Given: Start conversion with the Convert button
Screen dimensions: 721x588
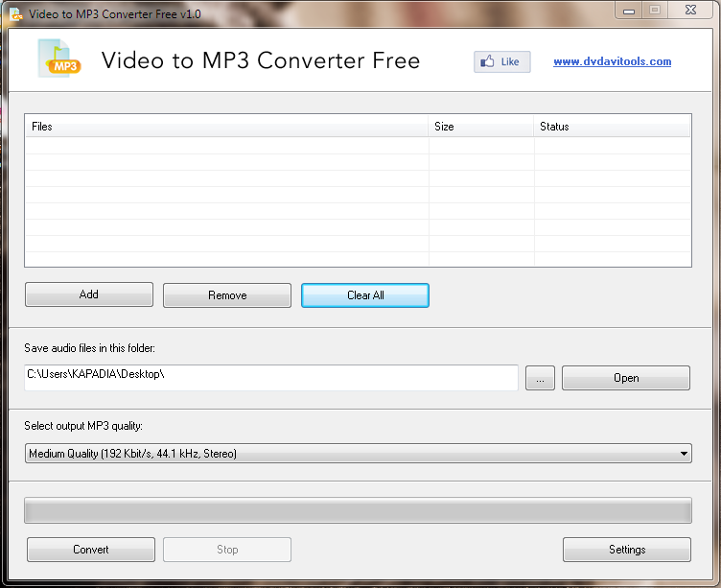Looking at the screenshot, I should pyautogui.click(x=91, y=550).
